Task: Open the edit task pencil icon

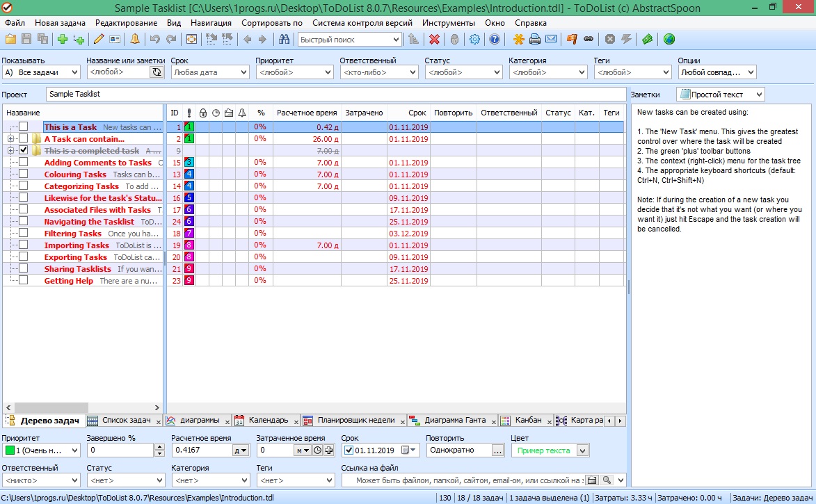Action: [x=97, y=40]
